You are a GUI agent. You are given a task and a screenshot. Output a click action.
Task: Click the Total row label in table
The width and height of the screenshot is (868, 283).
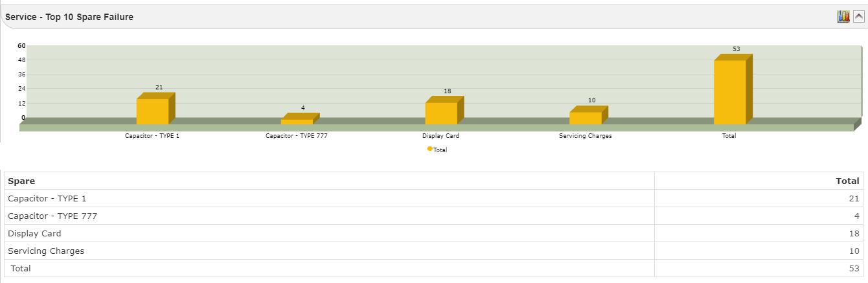21,268
